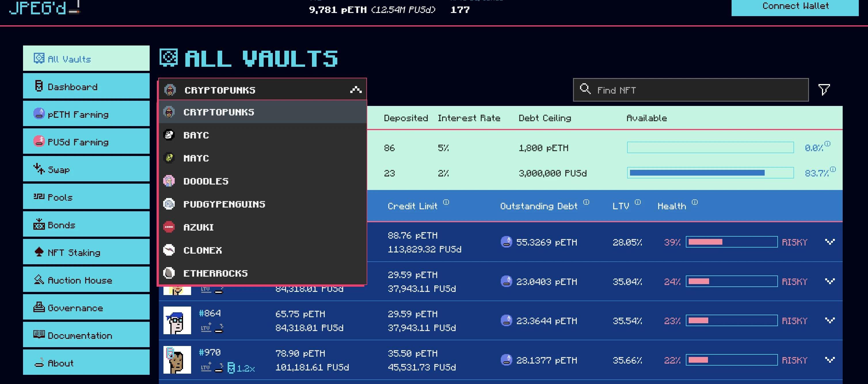The image size is (868, 384).
Task: Select PUDGYPENGUINS from the collection list
Action: coord(263,204)
